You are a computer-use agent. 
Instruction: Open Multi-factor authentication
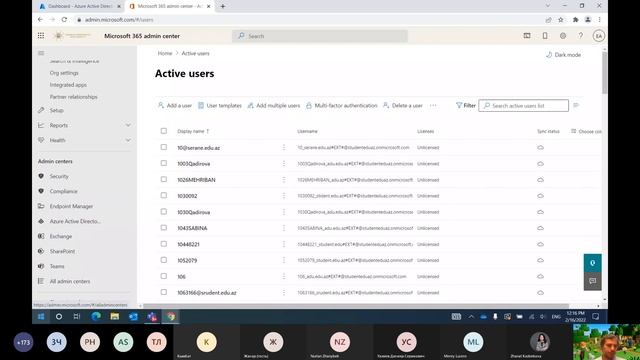[342, 105]
